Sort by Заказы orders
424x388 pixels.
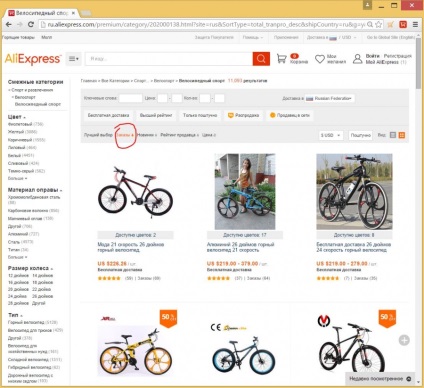click(x=125, y=135)
